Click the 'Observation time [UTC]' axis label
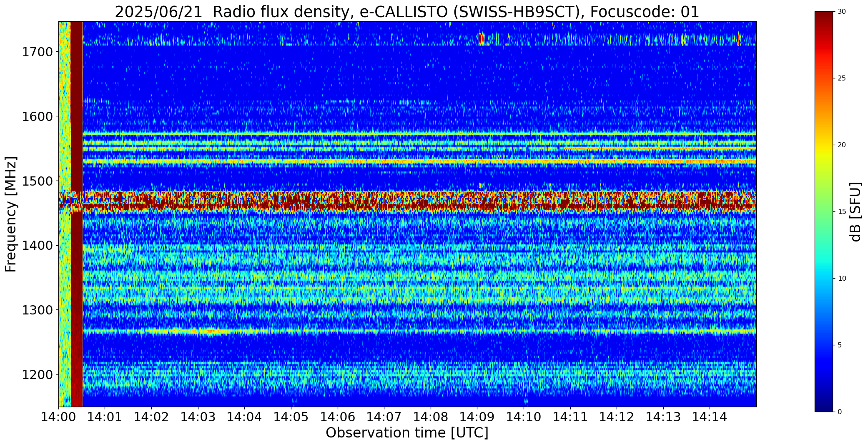 pos(407,432)
